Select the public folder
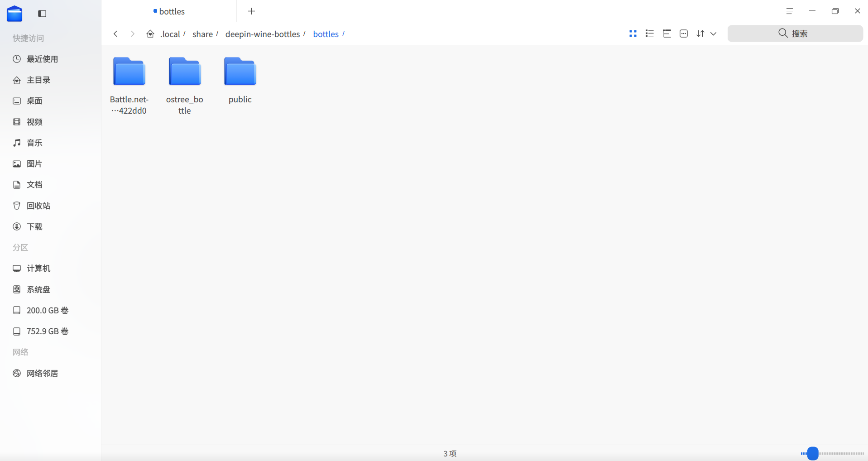Image resolution: width=868 pixels, height=461 pixels. (x=240, y=81)
